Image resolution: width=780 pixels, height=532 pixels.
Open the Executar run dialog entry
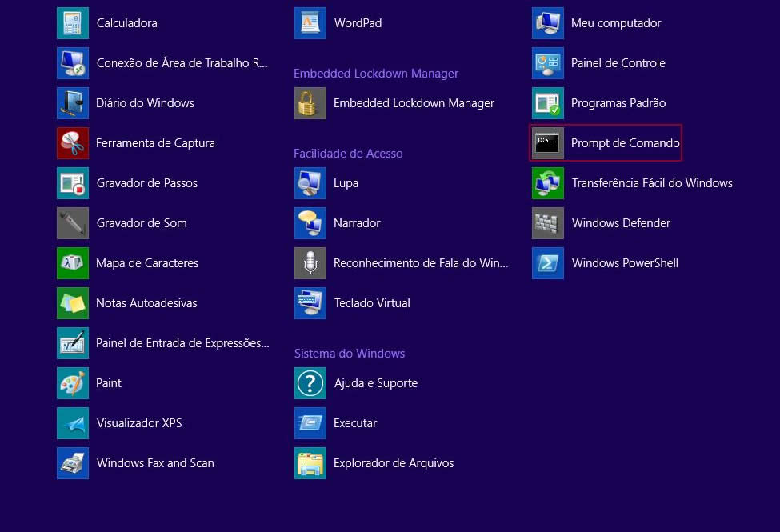354,423
